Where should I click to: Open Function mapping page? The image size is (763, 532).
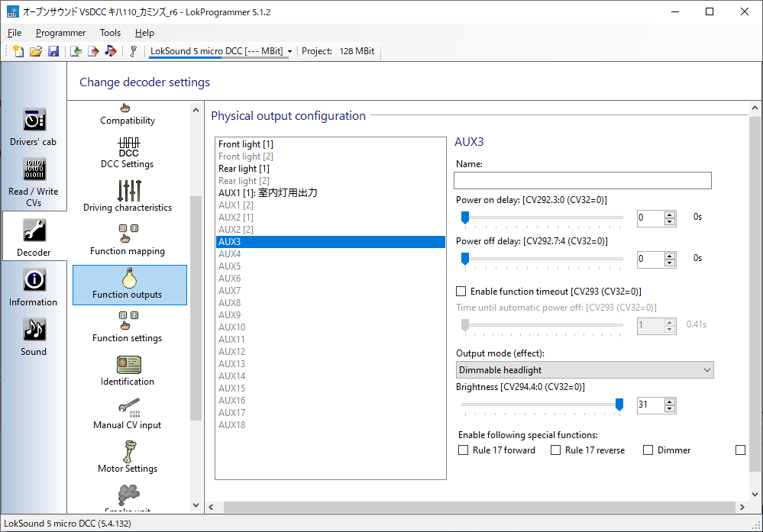[x=128, y=240]
